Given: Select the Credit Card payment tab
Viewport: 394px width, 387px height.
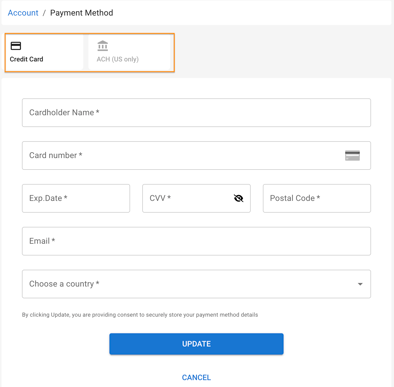Looking at the screenshot, I should (44, 53).
